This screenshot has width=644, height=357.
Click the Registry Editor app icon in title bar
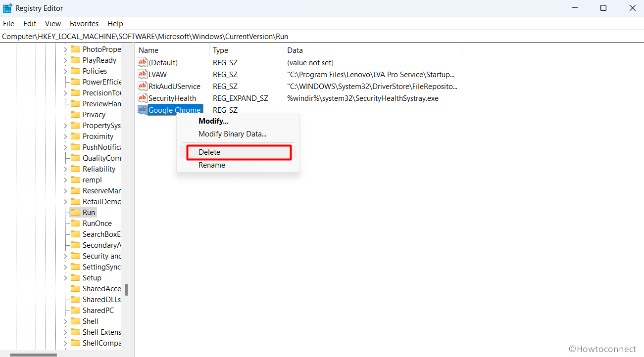point(7,8)
